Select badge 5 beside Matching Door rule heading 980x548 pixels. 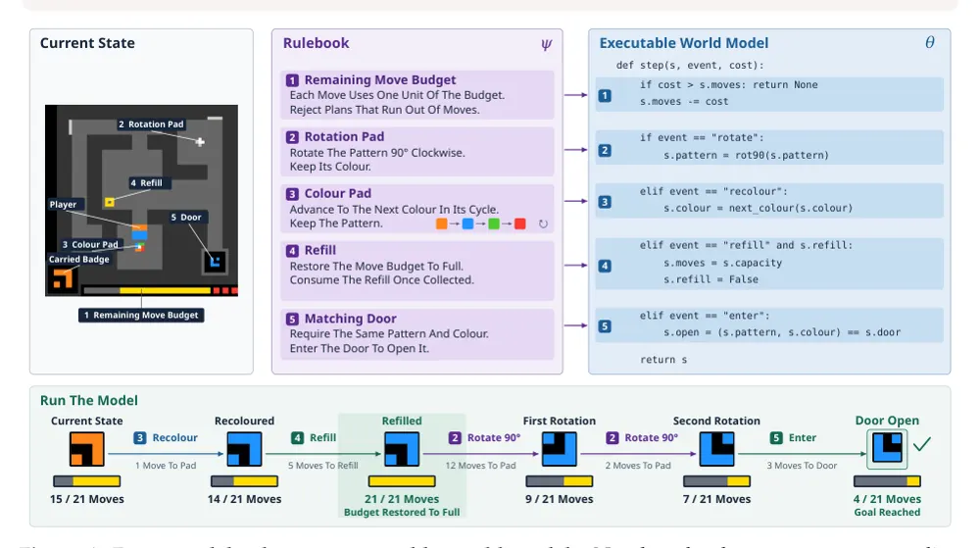[x=292, y=320]
